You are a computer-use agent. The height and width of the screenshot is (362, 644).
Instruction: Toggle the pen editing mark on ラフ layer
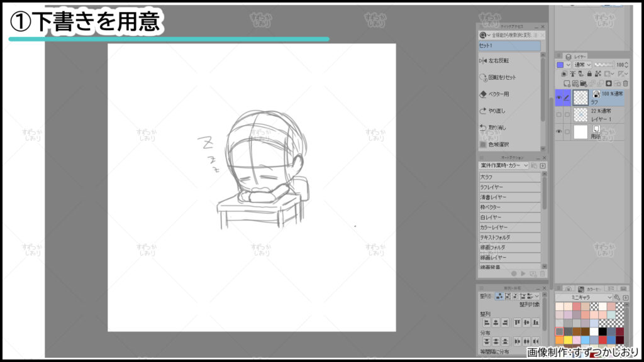[567, 97]
